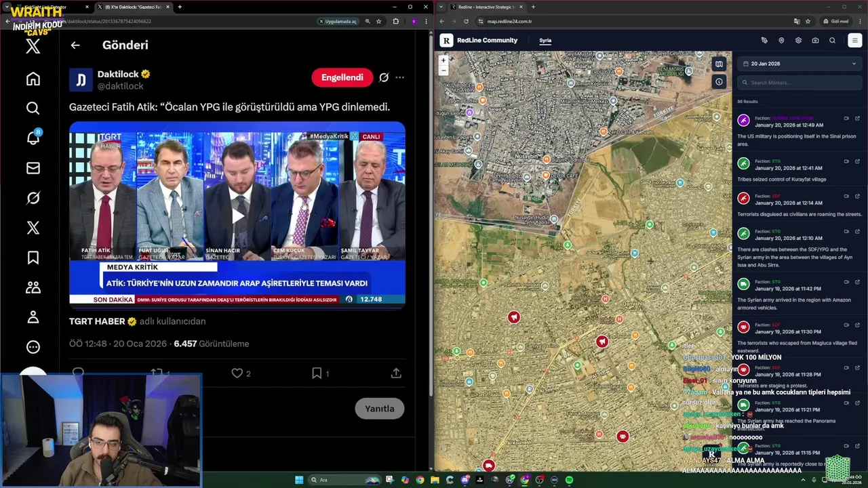Click video icon for 12:10 AM entry
Image resolution: width=868 pixels, height=488 pixels.
click(x=846, y=232)
